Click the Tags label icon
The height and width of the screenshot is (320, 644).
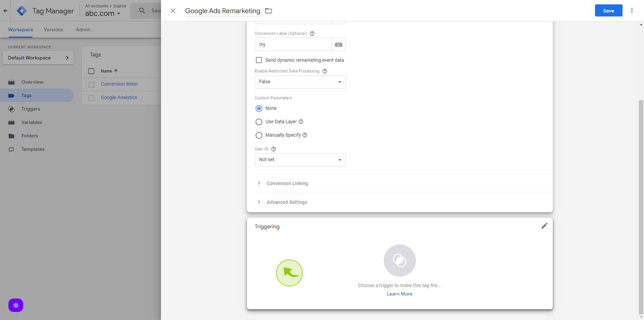(11, 96)
